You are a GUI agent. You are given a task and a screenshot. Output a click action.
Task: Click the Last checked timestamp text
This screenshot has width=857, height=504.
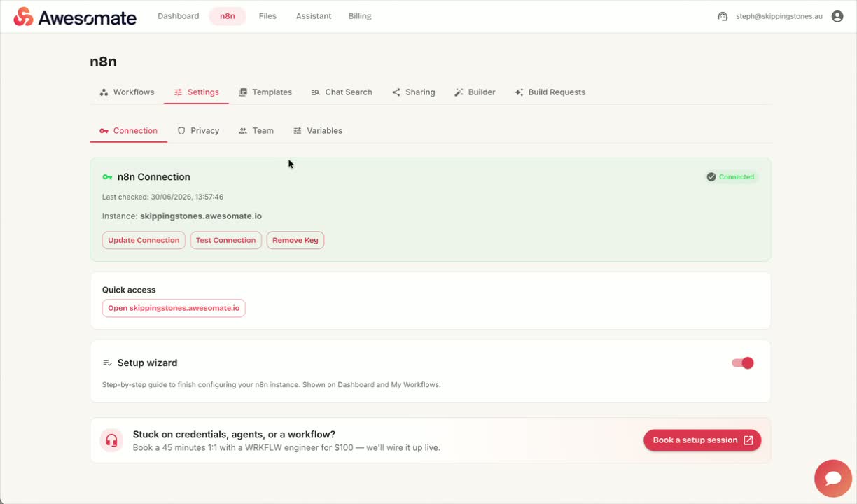162,197
